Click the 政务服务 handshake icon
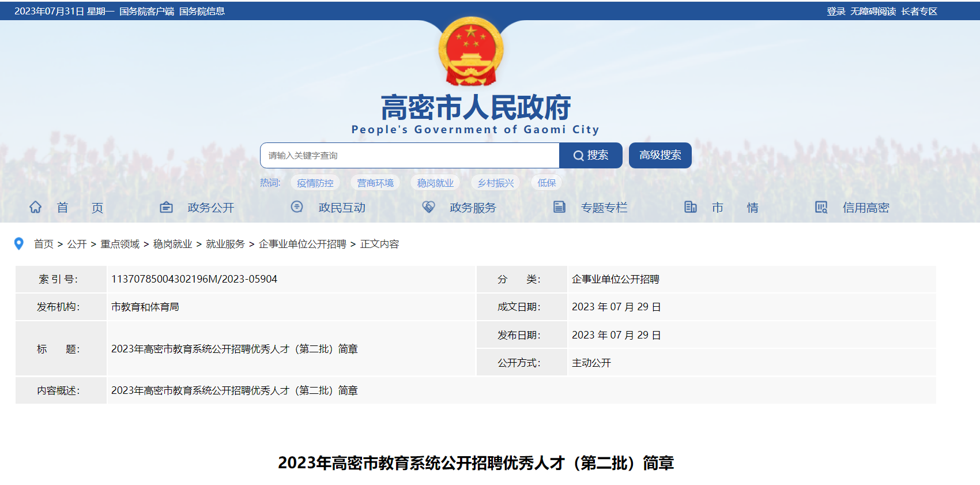The image size is (980, 485). 428,206
